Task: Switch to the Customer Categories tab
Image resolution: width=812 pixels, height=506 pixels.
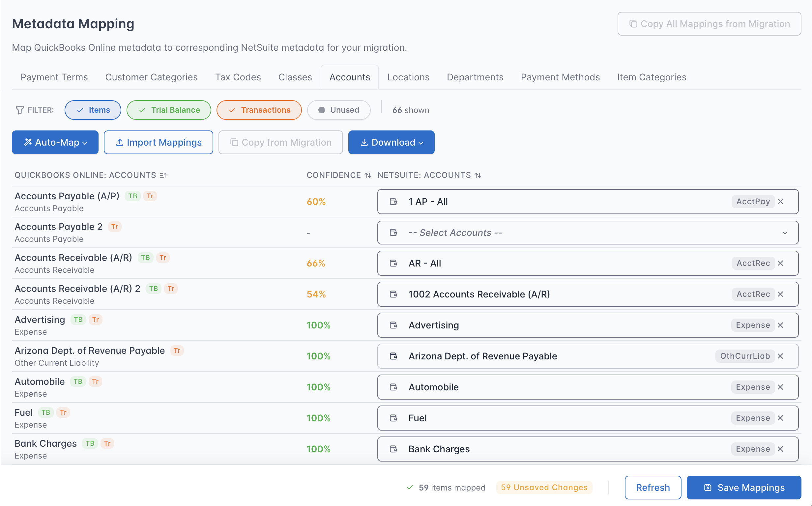Action: click(152, 77)
